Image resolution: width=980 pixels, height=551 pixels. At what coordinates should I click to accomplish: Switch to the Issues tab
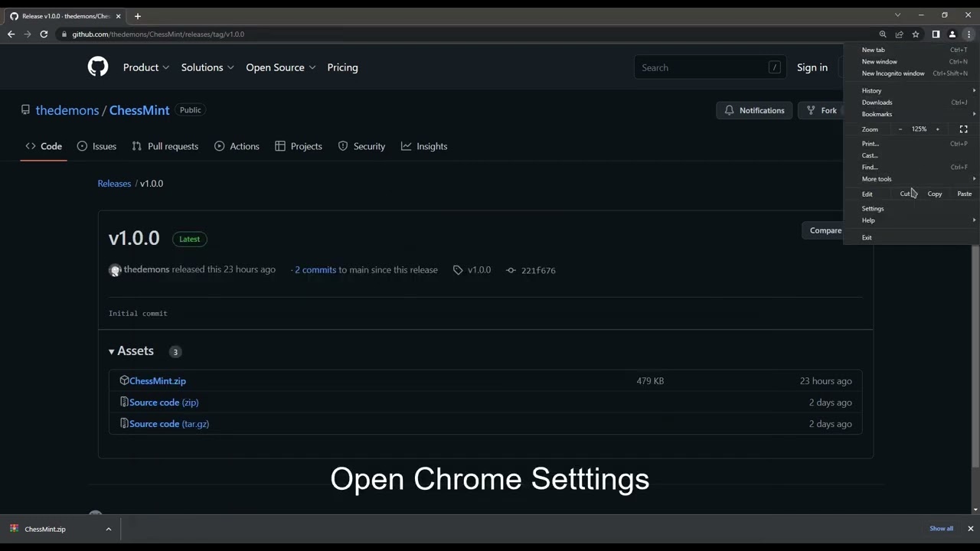tap(96, 146)
